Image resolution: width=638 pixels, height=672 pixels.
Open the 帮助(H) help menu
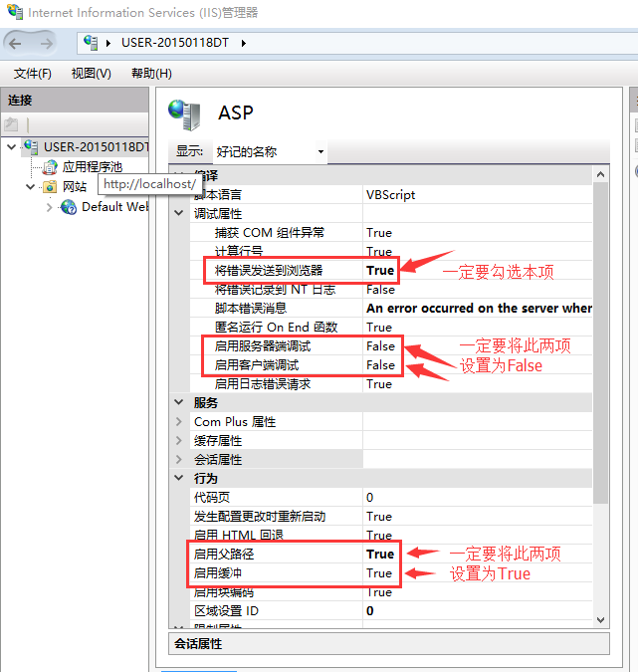[x=151, y=74]
